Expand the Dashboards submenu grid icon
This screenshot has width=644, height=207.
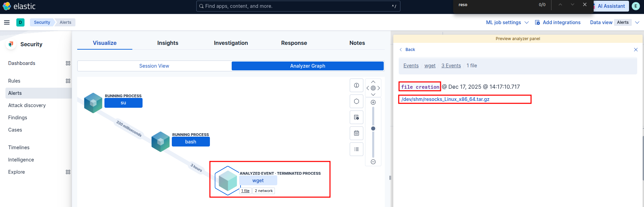(x=68, y=63)
